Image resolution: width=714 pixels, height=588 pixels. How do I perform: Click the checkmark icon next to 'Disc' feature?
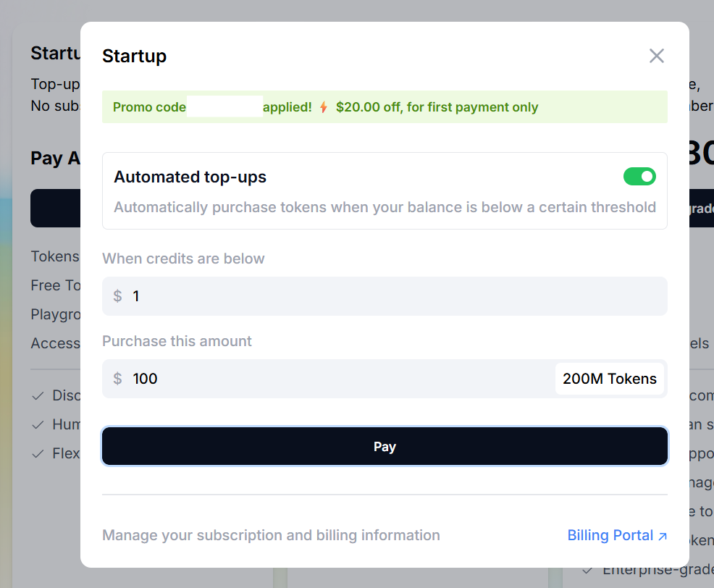(x=38, y=396)
